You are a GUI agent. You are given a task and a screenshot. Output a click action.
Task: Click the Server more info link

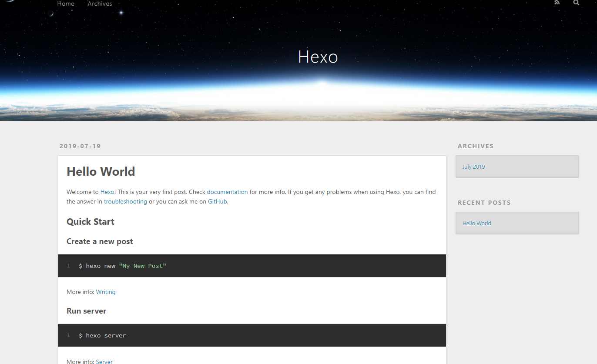[x=104, y=361]
